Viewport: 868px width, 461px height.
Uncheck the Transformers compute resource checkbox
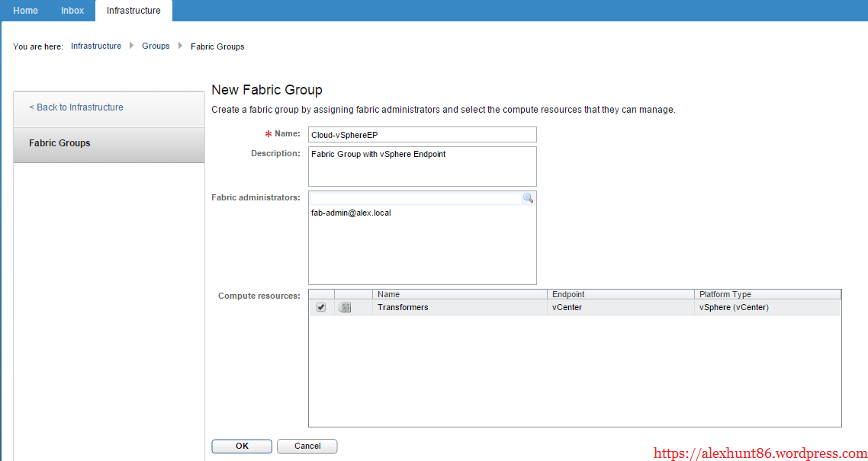point(321,308)
